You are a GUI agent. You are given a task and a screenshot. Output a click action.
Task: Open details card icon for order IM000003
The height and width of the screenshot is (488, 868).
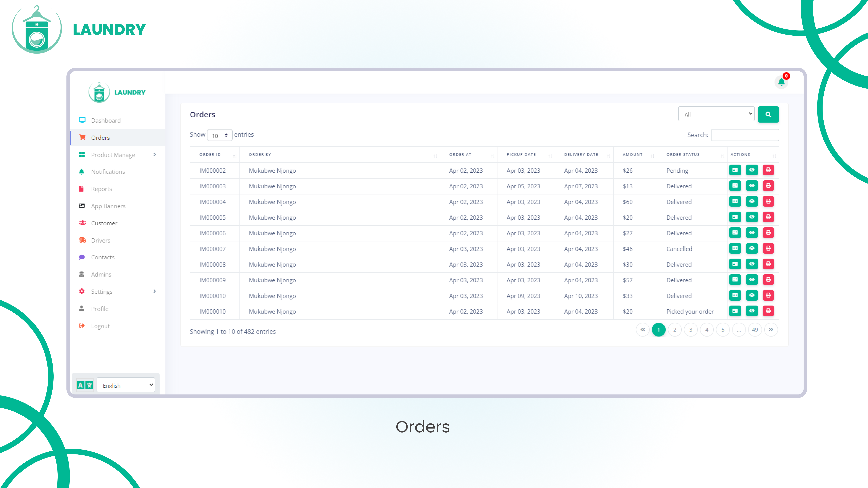click(x=735, y=186)
